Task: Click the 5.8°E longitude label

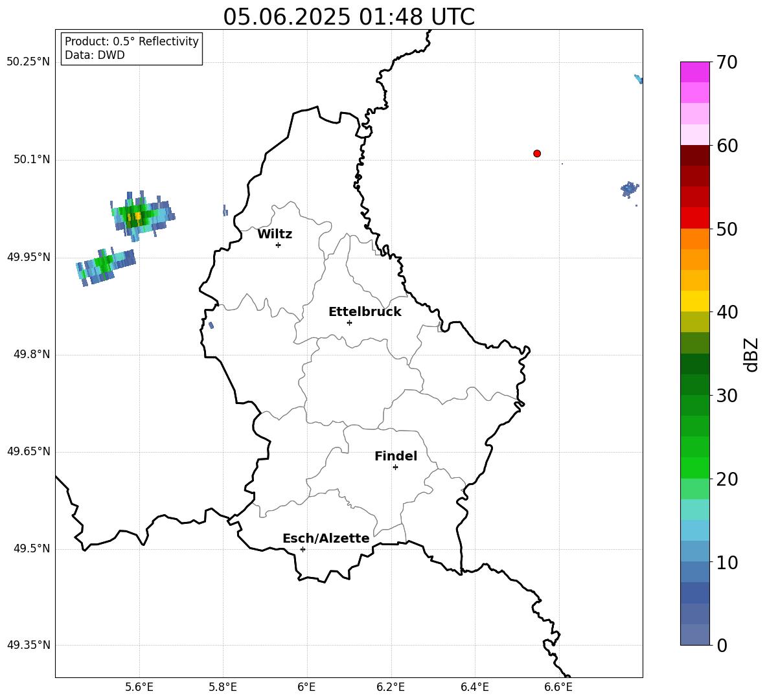Action: click(223, 688)
